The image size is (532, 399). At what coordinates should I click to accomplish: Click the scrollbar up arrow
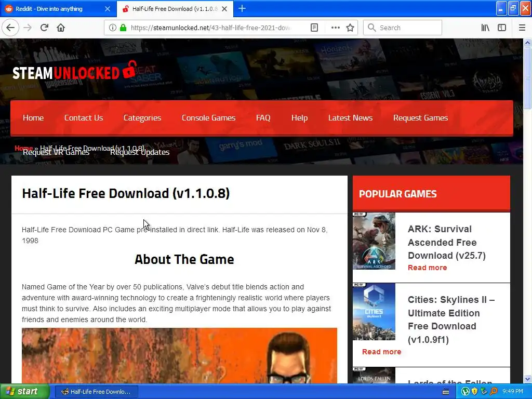[527, 43]
